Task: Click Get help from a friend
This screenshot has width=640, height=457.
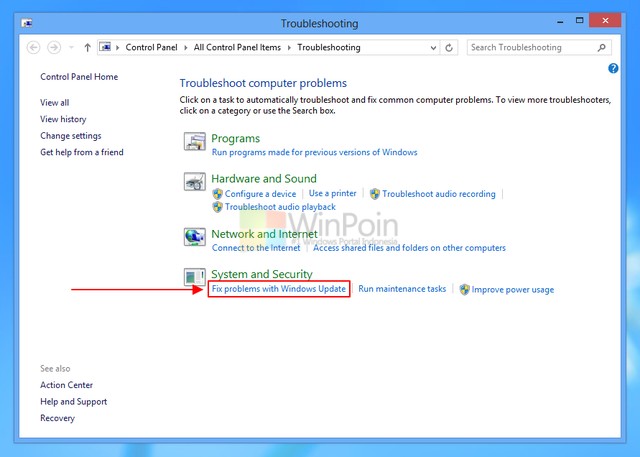Action: click(x=82, y=152)
